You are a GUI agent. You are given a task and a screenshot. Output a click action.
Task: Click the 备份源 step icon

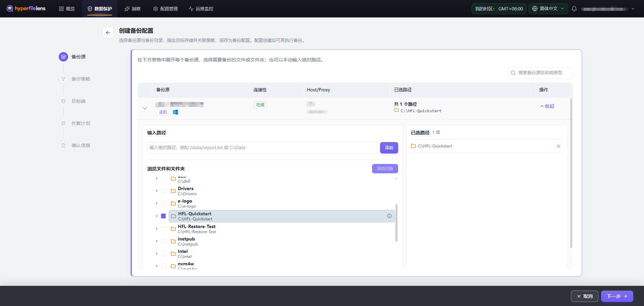pos(63,57)
